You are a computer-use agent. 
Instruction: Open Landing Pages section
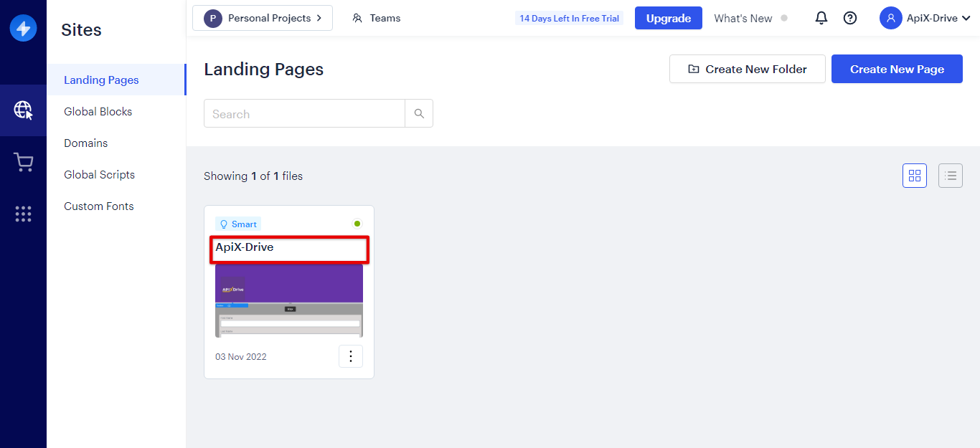pyautogui.click(x=116, y=80)
